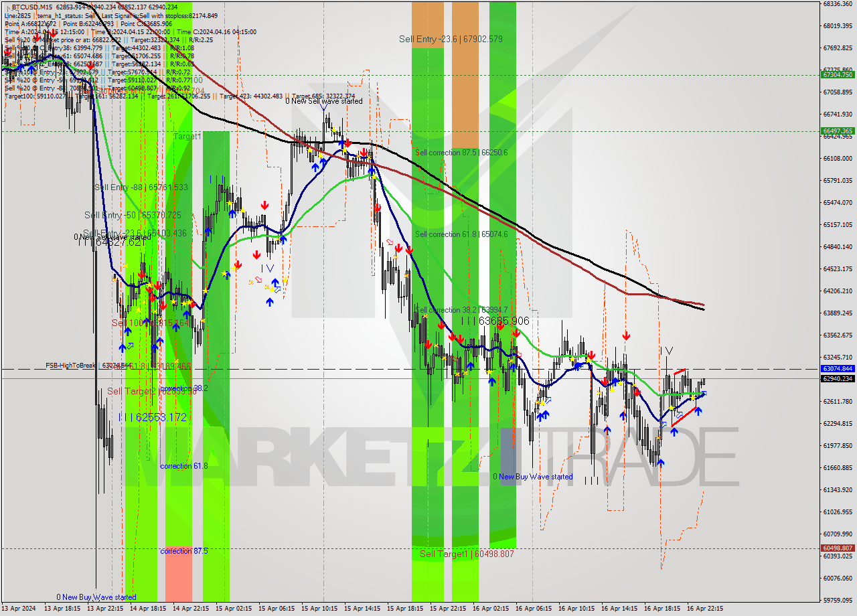Viewport: 857px width, 616px height.
Task: Click the red down arrow above the 16 Apr 14:15 candles
Action: tap(626, 335)
